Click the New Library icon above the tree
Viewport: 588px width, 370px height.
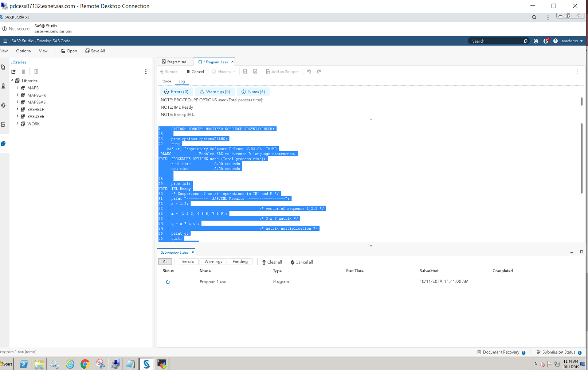click(x=13, y=71)
